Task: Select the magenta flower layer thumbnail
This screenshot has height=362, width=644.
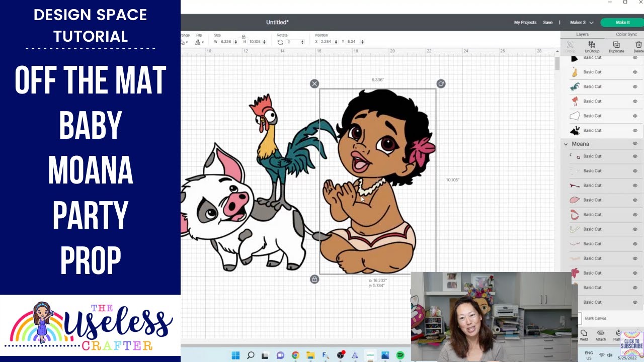Action: coord(575,273)
